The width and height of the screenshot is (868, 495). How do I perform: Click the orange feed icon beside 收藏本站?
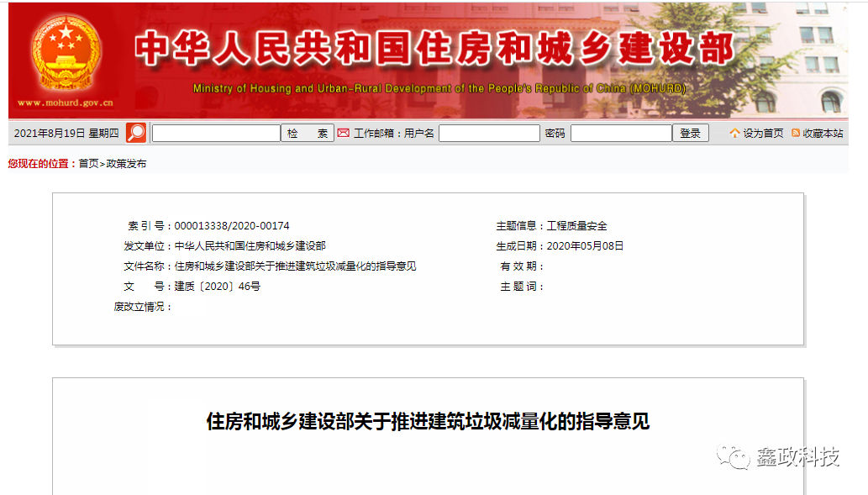click(795, 134)
